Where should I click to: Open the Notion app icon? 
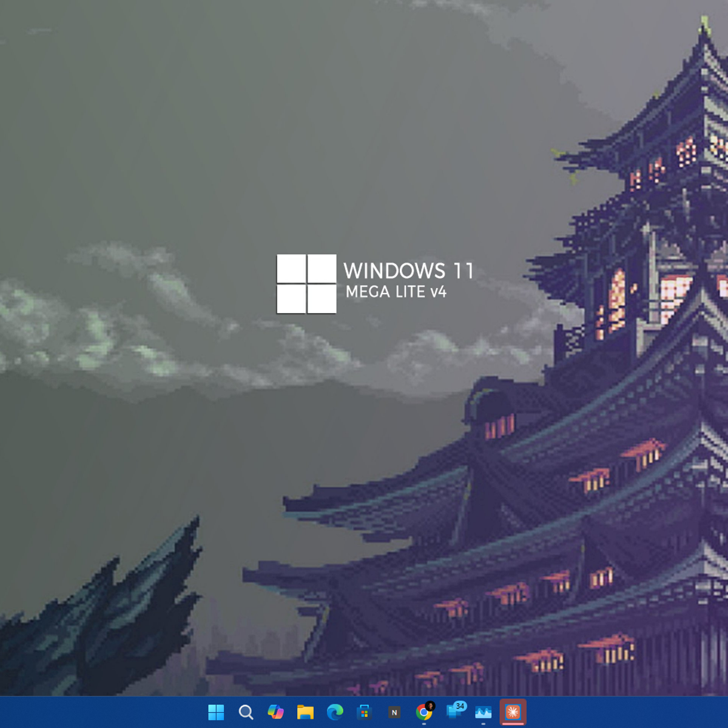point(394,712)
